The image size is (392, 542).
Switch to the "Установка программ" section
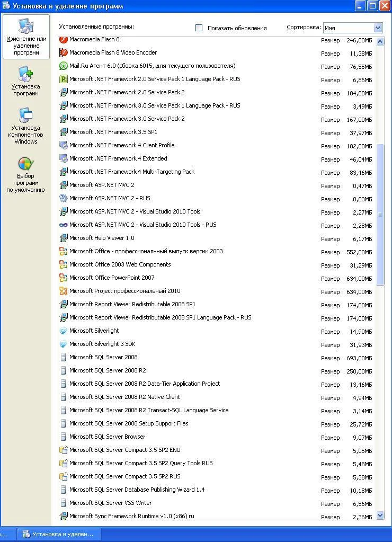(26, 81)
